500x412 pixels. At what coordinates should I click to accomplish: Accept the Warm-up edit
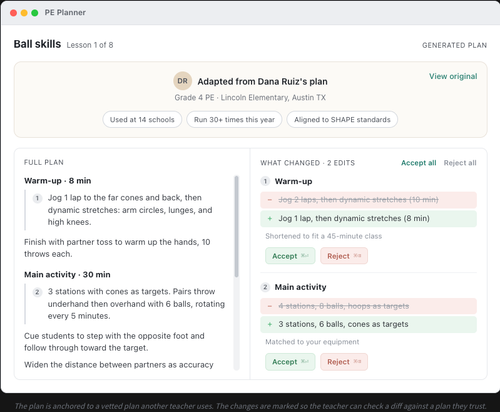(x=290, y=256)
